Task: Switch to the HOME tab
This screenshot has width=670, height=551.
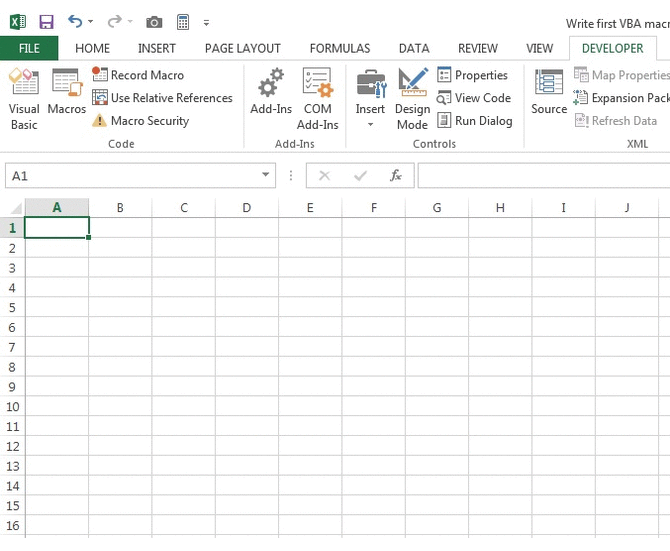Action: [92, 48]
